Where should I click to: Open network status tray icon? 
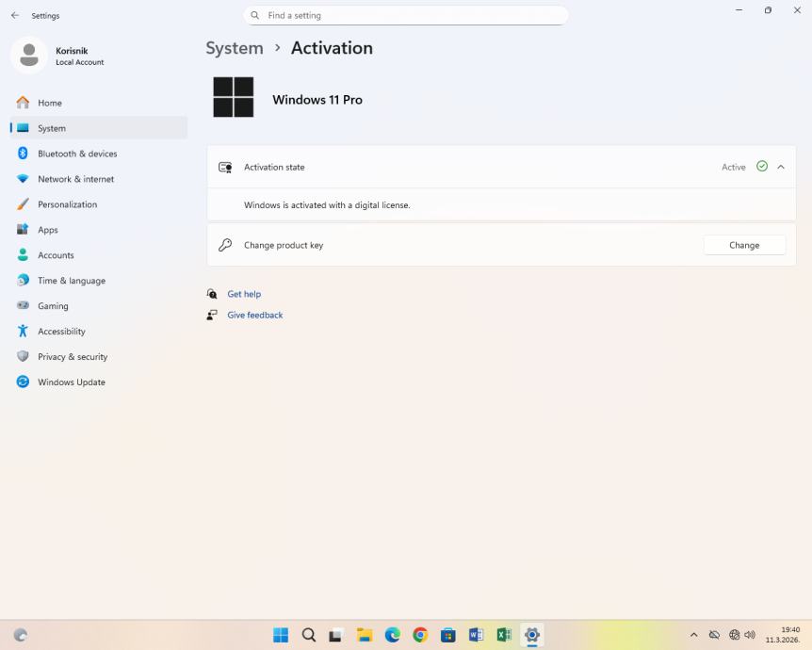tap(734, 635)
